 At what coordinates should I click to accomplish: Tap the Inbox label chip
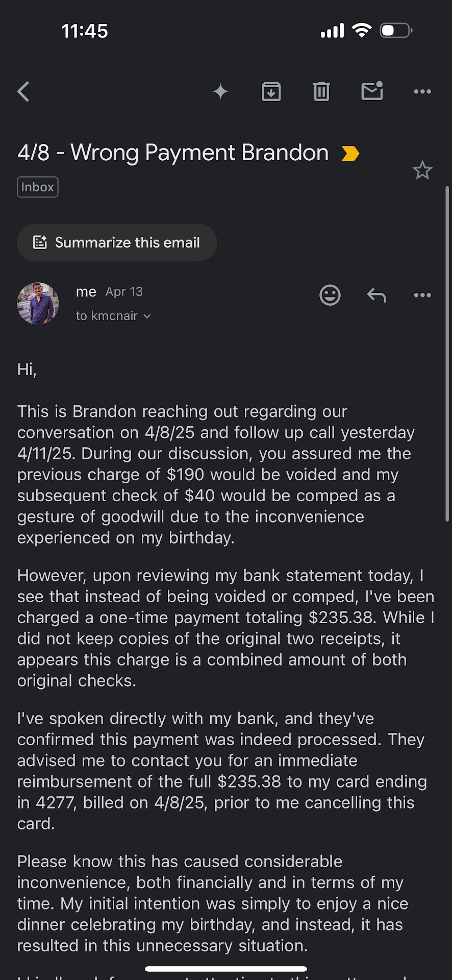coord(38,187)
